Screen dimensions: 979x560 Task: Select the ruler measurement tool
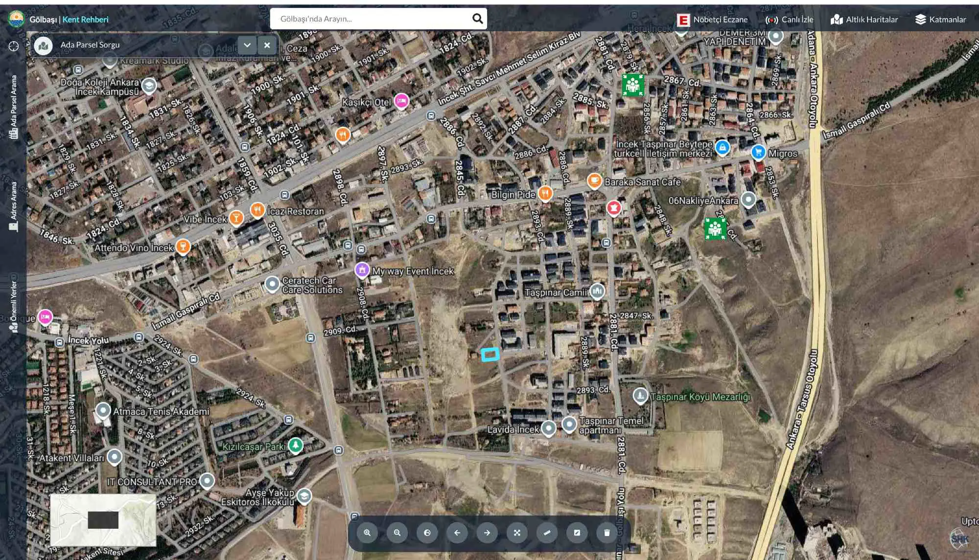click(547, 533)
